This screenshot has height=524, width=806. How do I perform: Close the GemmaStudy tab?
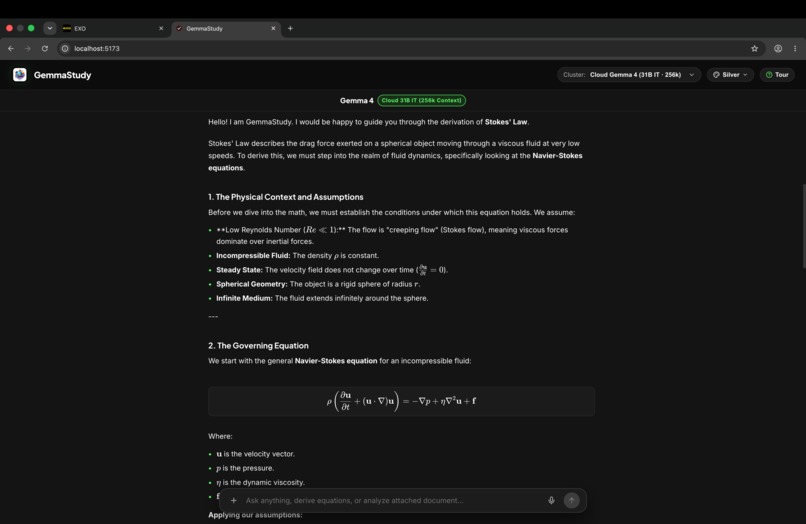point(273,29)
